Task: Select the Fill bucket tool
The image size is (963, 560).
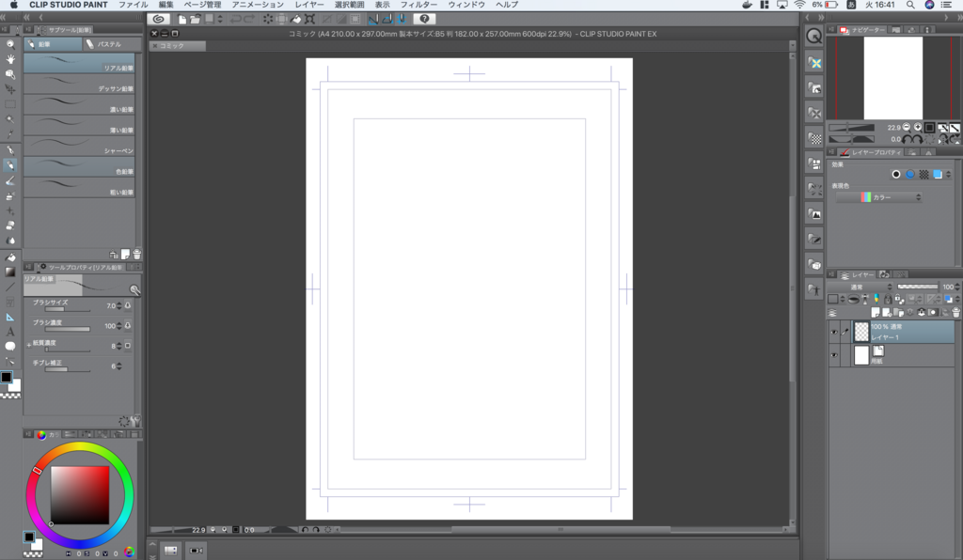Action: [x=9, y=257]
